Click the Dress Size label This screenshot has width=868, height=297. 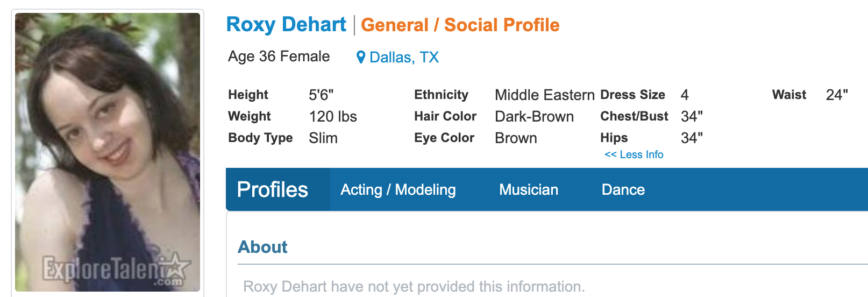(632, 95)
